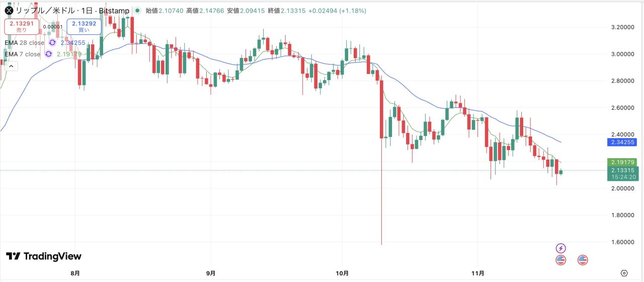Open chart settings hexagon icon

(624, 273)
